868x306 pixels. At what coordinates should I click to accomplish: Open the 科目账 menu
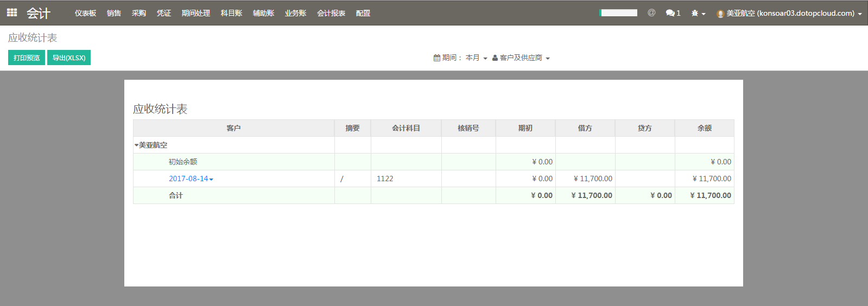[232, 13]
